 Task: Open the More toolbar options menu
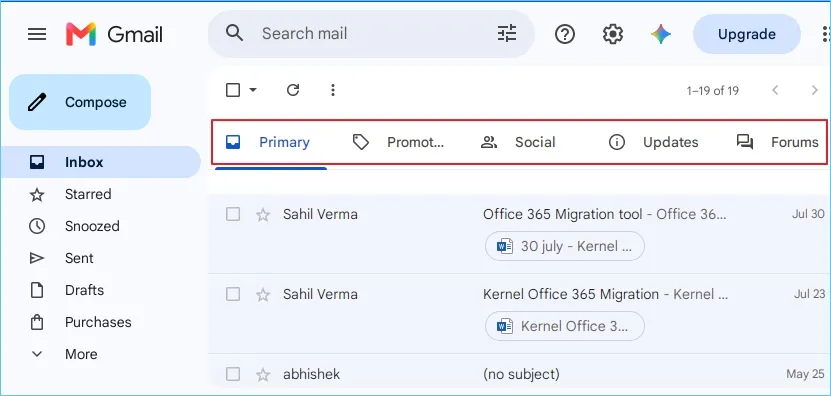pyautogui.click(x=333, y=90)
